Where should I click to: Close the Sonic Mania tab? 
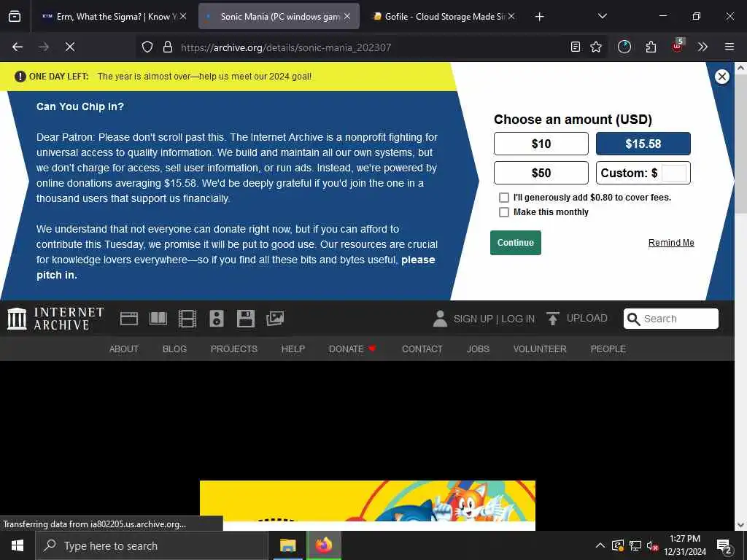click(347, 16)
